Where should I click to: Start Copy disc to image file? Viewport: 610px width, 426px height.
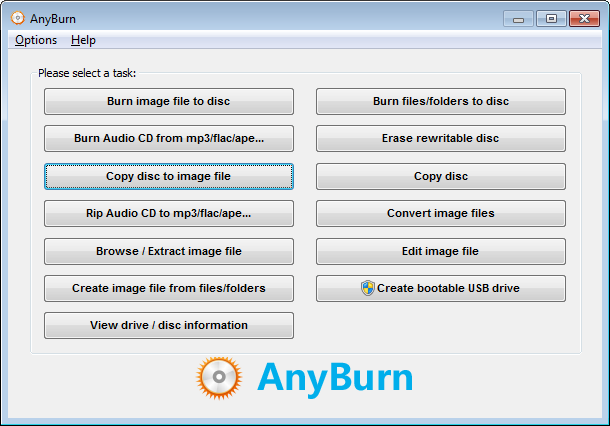169,177
